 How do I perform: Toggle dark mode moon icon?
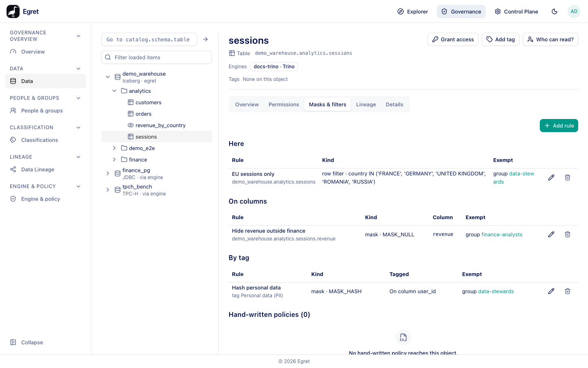[x=555, y=11]
